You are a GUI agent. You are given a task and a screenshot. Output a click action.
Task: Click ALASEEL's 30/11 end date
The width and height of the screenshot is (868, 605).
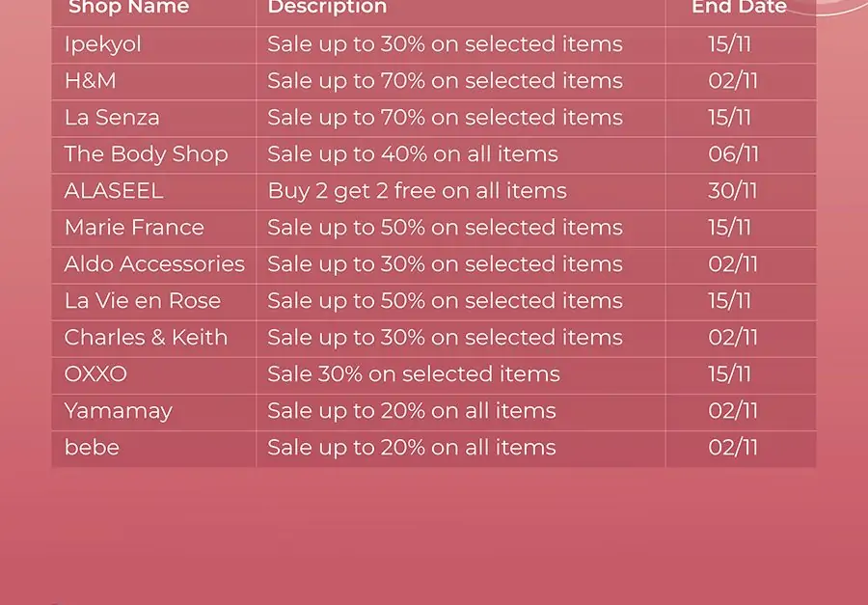click(732, 191)
